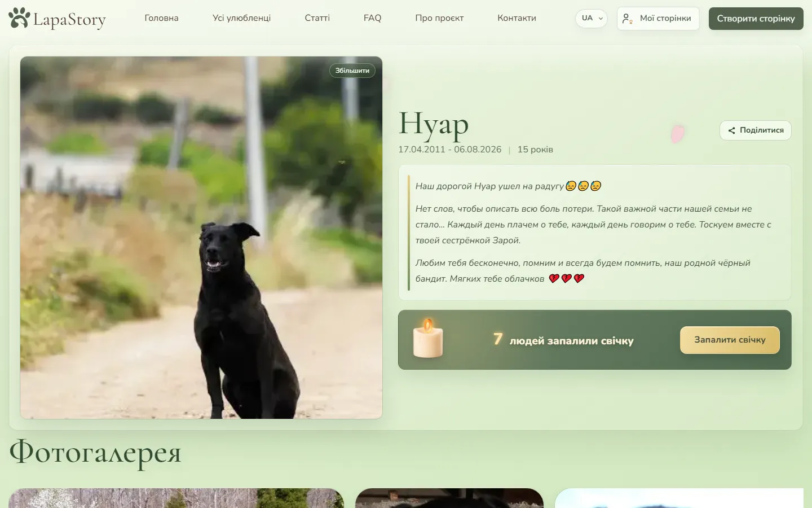Click the share icon beside Поділитися
This screenshot has width=812, height=508.
731,130
